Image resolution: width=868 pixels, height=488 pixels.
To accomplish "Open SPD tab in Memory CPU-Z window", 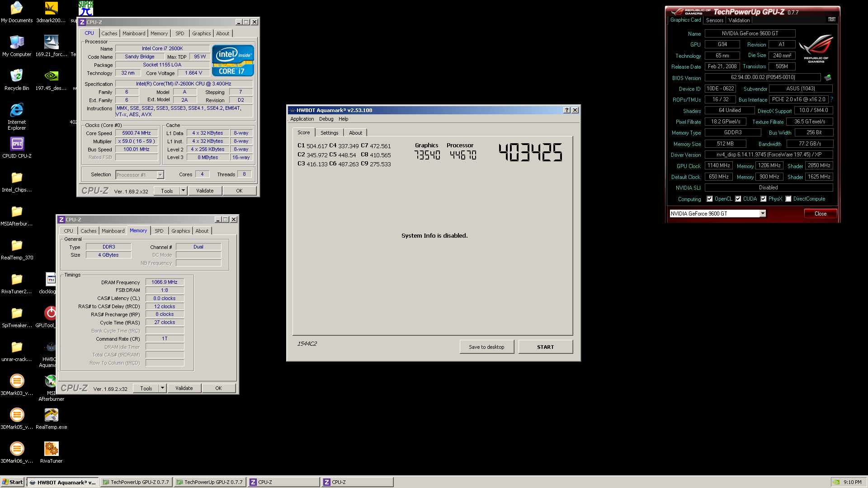I will point(159,231).
